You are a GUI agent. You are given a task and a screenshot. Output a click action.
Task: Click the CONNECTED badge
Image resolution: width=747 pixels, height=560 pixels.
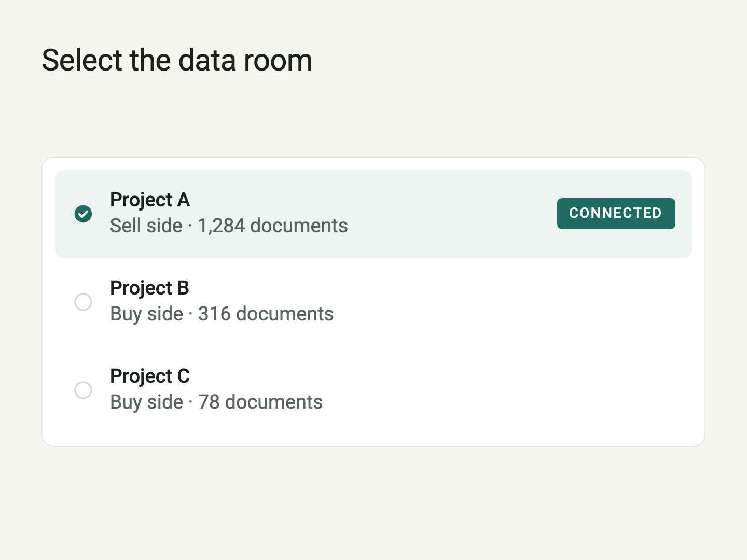(x=616, y=214)
